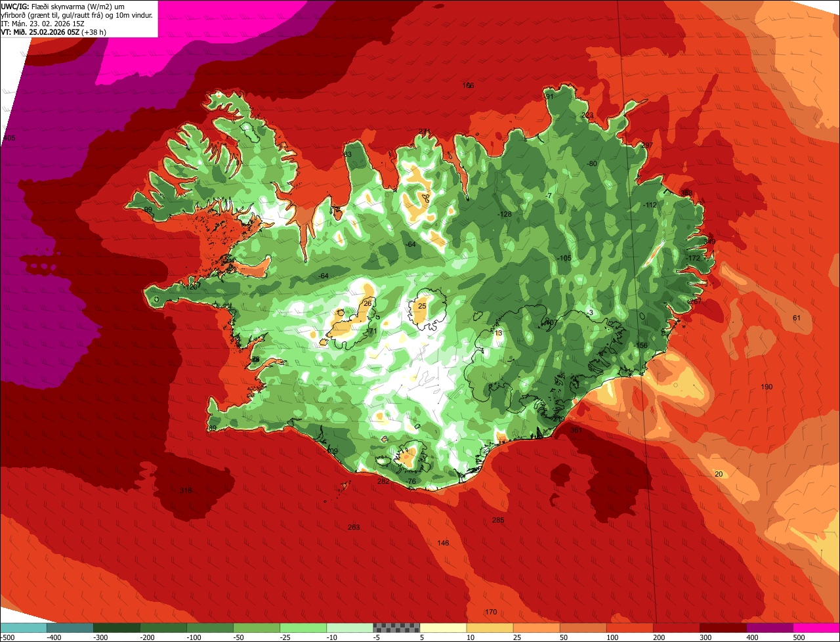Viewport: 840px width, 642px height.
Task: Pick the 100 to 200 red-orange swatch
Action: 630,627
